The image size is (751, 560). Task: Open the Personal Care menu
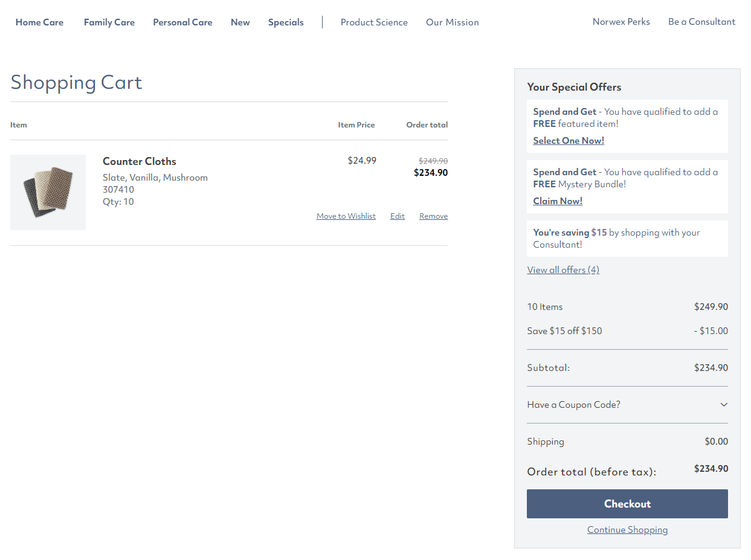point(182,22)
